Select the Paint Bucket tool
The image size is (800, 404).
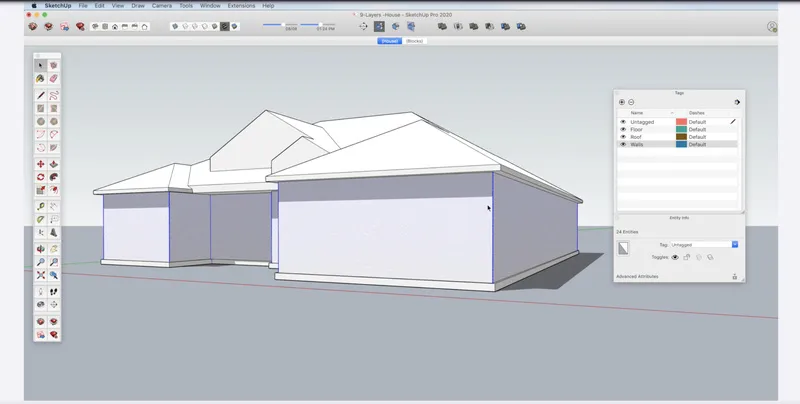point(41,78)
